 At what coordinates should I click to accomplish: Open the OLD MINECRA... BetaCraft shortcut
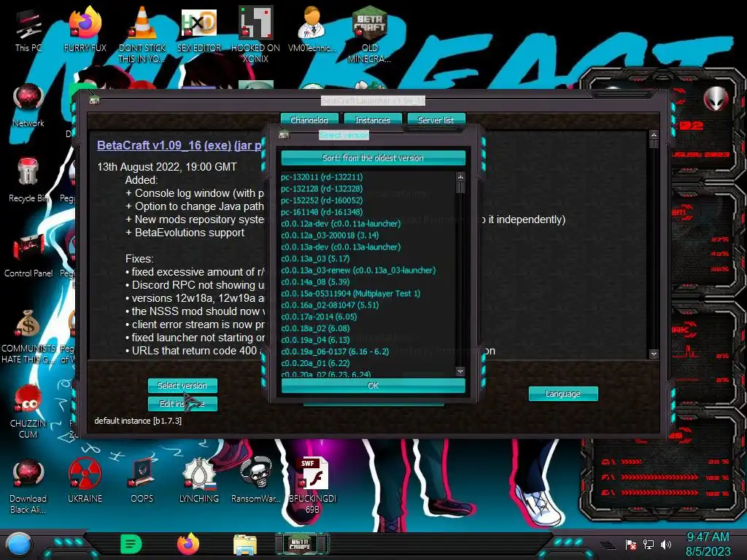pos(370,34)
